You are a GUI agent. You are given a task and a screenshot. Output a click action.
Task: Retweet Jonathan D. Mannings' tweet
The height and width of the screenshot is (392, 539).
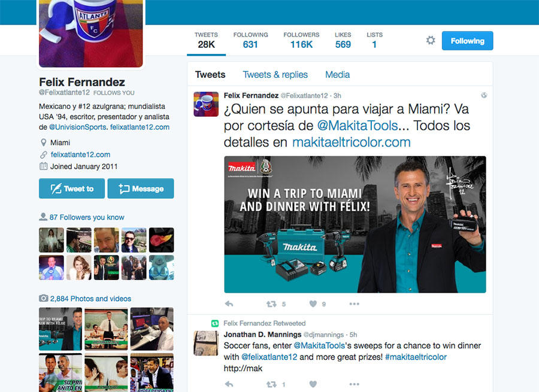tap(271, 384)
